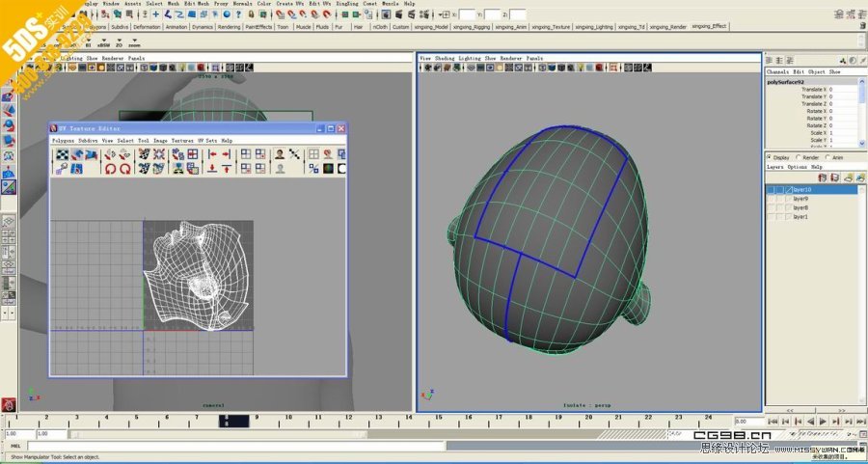Click the rotate UVs counterclockwise icon
This screenshot has height=464, width=868.
click(x=110, y=168)
